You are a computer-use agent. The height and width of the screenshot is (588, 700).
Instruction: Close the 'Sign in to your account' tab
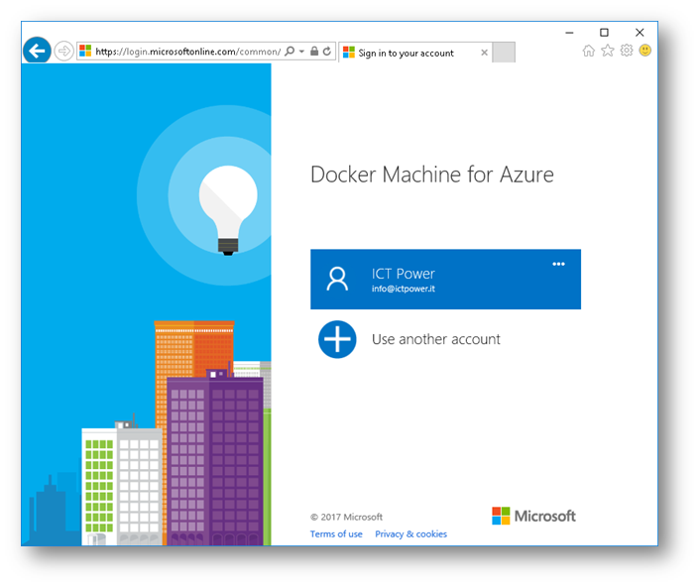[x=484, y=53]
